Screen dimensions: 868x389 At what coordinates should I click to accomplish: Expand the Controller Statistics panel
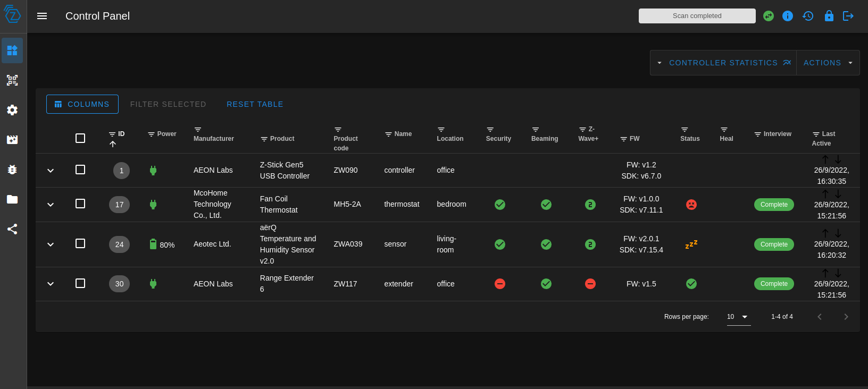tap(723, 63)
